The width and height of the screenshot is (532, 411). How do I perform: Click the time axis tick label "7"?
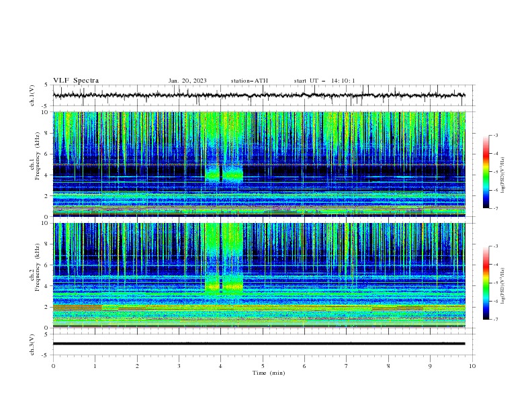pos(347,366)
